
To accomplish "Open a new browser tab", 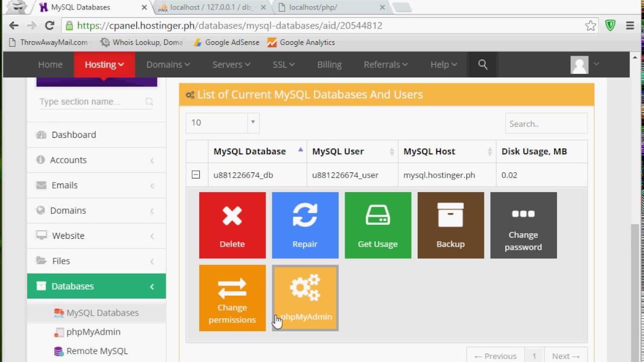I will pyautogui.click(x=402, y=7).
